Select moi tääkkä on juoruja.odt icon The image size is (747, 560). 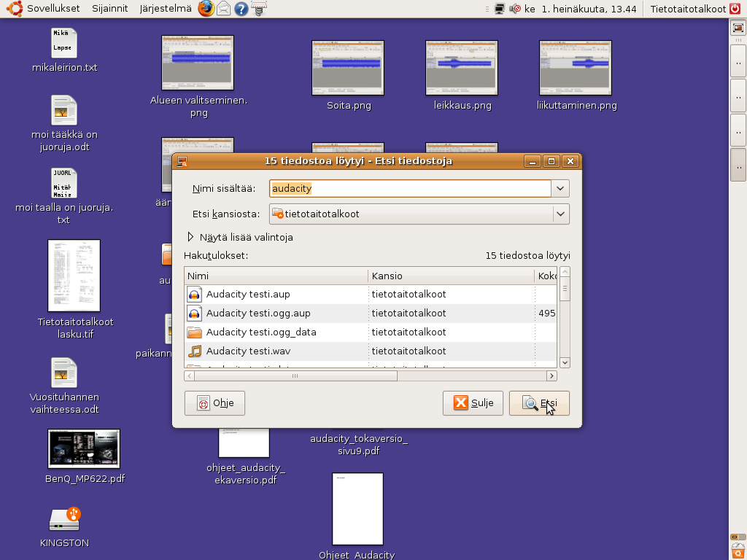click(x=64, y=110)
